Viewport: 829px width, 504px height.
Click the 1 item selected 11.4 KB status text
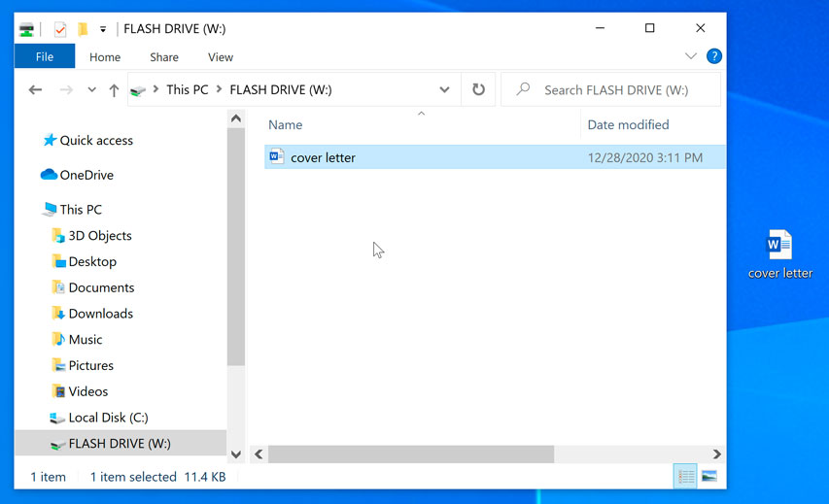(157, 477)
